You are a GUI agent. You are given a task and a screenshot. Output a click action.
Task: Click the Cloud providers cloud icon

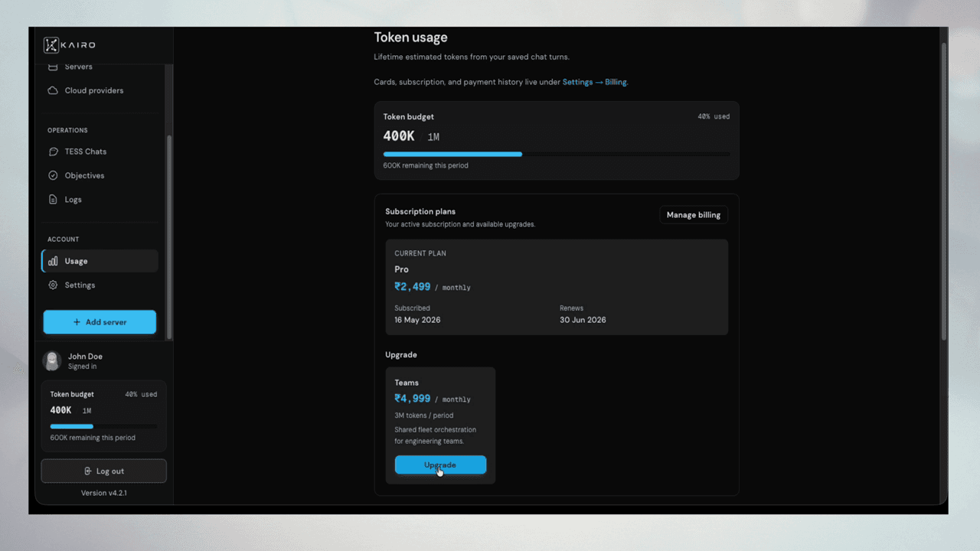tap(53, 90)
